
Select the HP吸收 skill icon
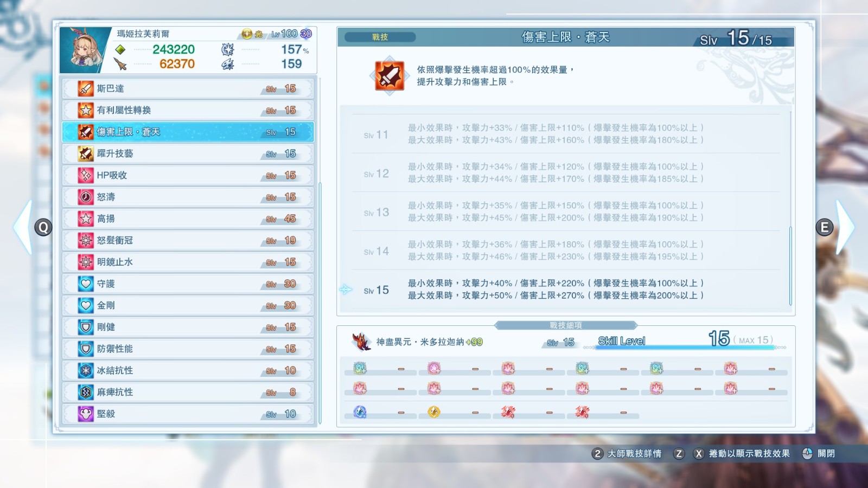click(86, 175)
